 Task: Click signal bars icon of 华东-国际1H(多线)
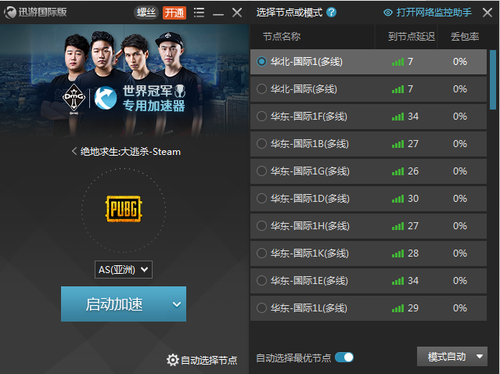click(x=398, y=226)
